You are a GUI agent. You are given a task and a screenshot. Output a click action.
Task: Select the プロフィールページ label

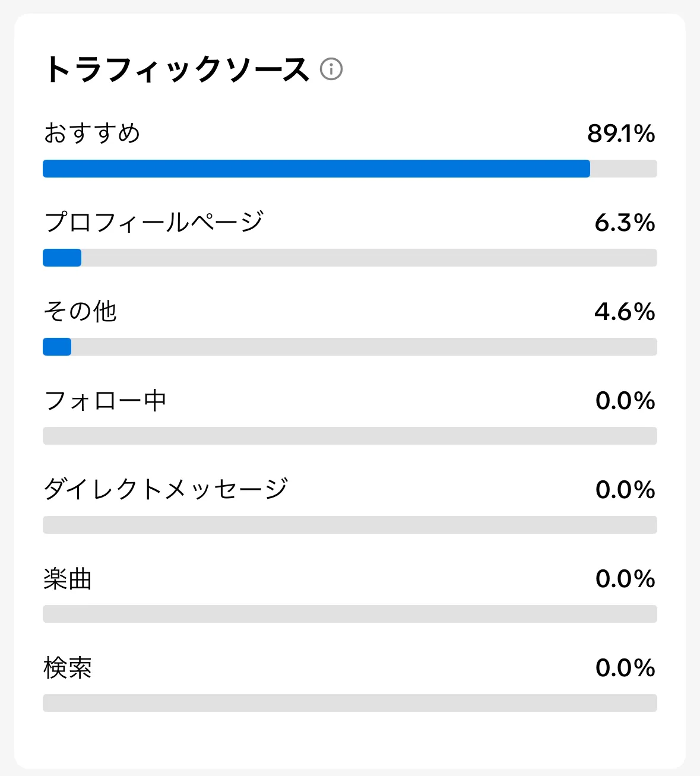154,222
